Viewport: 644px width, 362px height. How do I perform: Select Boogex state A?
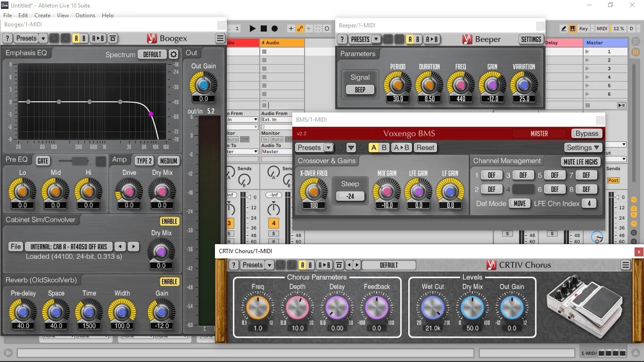75,38
